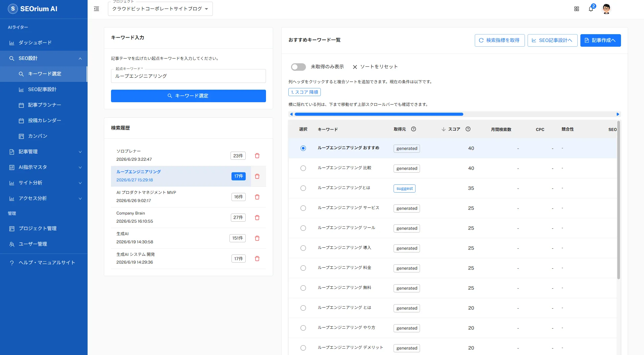Click the help icon beside 取得元
The image size is (644, 355).
[x=414, y=129]
